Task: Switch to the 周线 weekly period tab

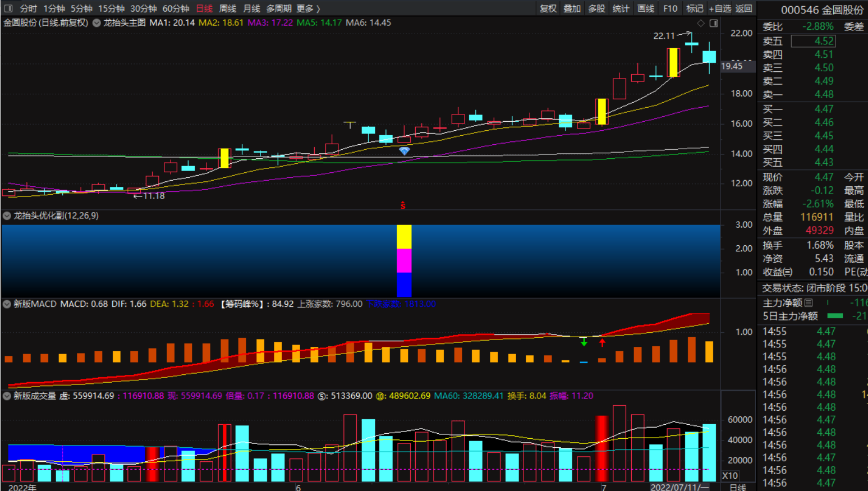Action: [x=227, y=8]
